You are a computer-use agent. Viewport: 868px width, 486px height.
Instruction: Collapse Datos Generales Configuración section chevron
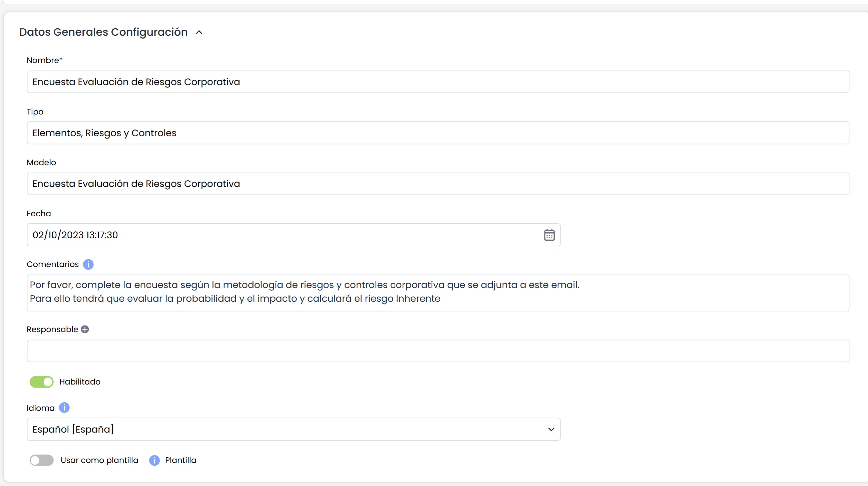(x=199, y=32)
